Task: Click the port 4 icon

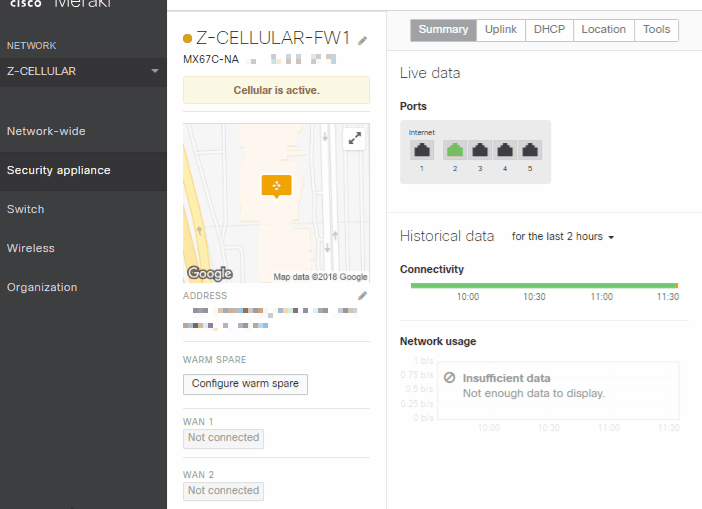Action: click(x=505, y=150)
